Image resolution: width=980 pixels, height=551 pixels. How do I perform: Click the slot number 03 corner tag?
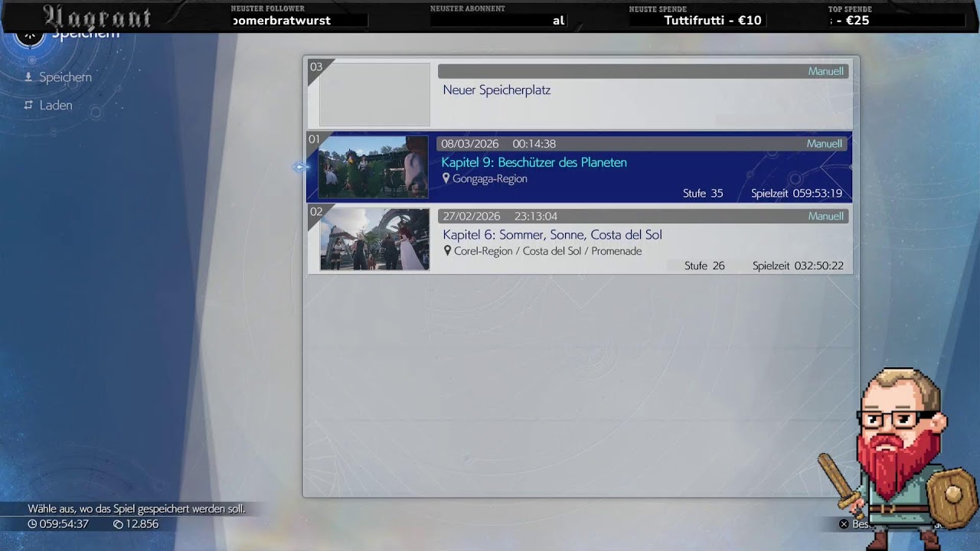tap(315, 67)
